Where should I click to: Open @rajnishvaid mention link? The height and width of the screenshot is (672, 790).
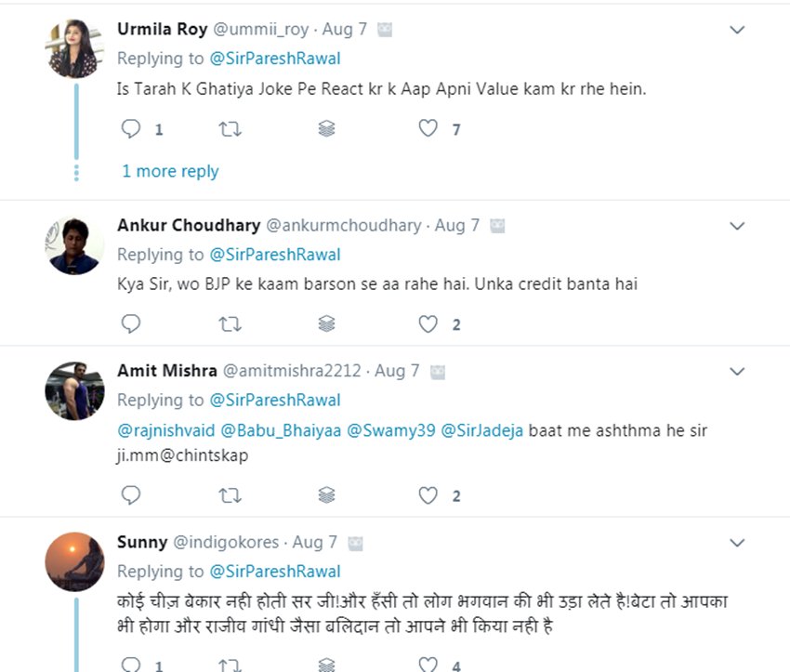pyautogui.click(x=166, y=431)
